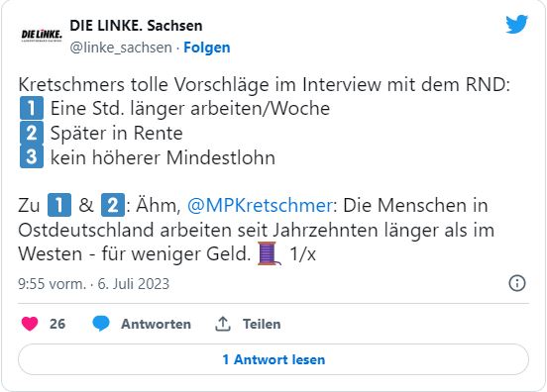Click the number 2 emoji before 'Später in Rente'
This screenshot has height=392, width=547.
coord(32,133)
